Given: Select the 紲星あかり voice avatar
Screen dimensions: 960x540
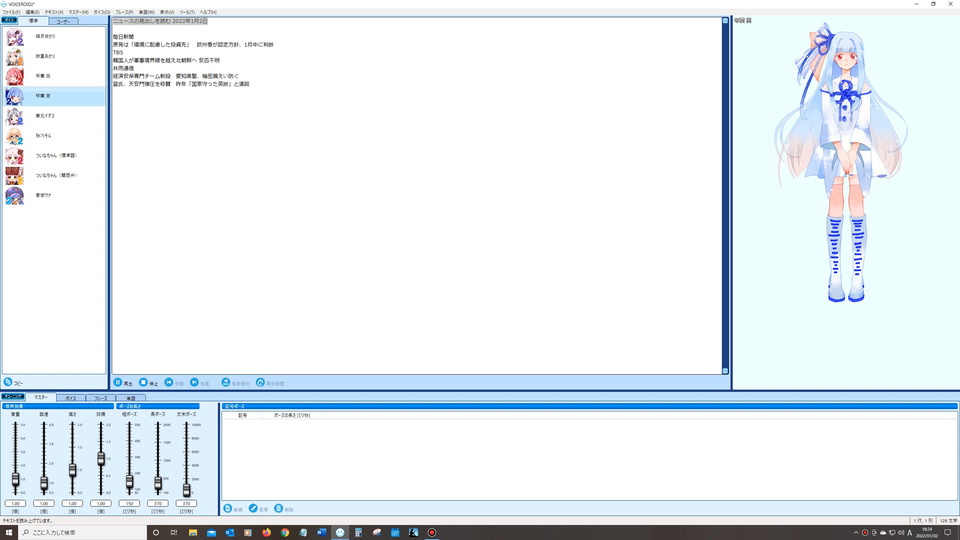Looking at the screenshot, I should [15, 56].
